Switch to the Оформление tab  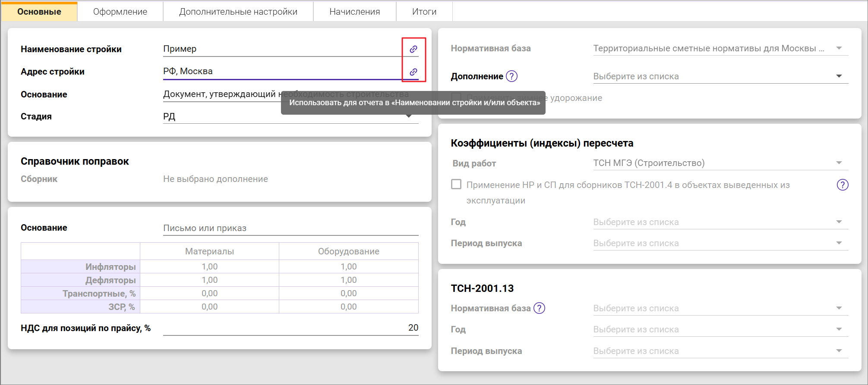pos(120,12)
